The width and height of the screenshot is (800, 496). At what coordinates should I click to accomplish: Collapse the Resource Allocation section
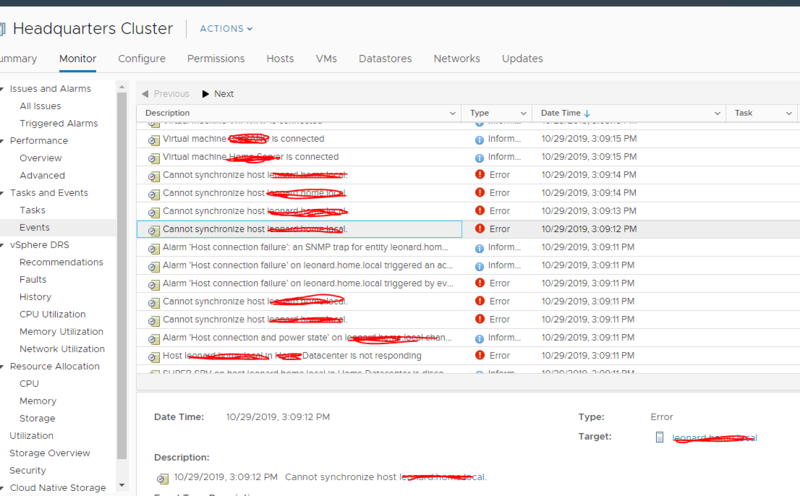2,366
